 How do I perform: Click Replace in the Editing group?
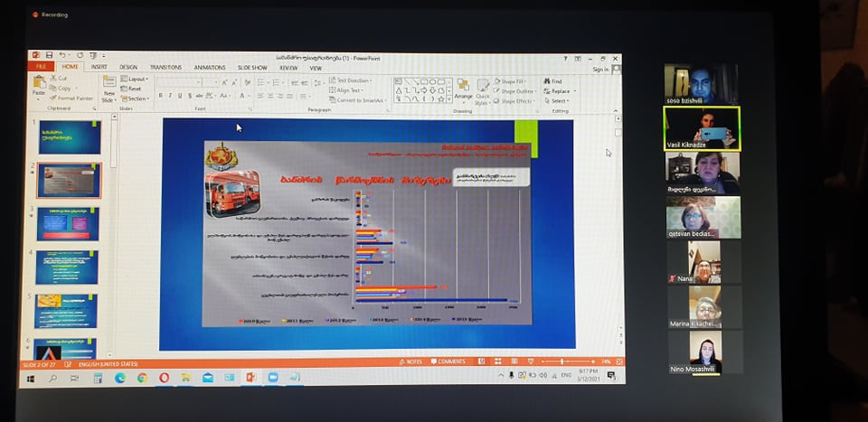click(x=560, y=90)
